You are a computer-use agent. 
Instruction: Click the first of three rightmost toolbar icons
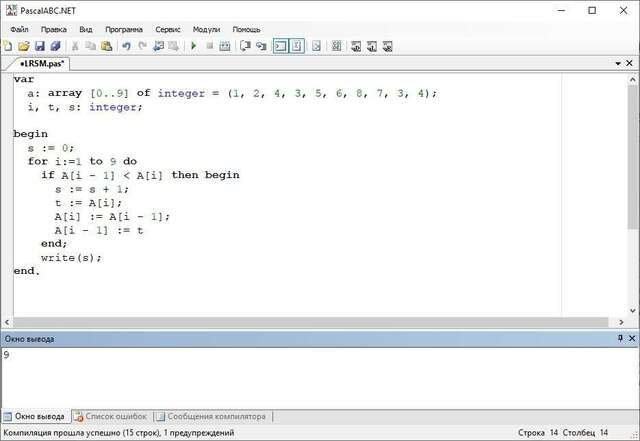coord(356,46)
